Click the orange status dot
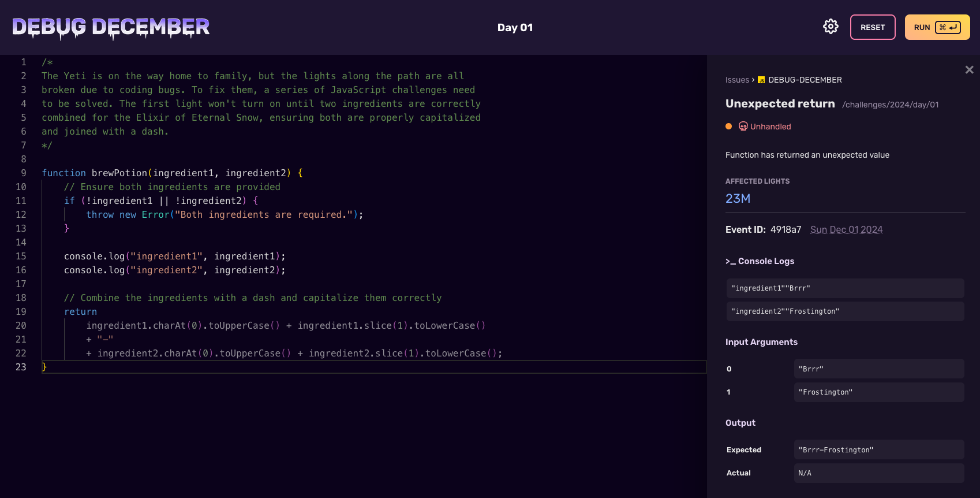 point(729,127)
